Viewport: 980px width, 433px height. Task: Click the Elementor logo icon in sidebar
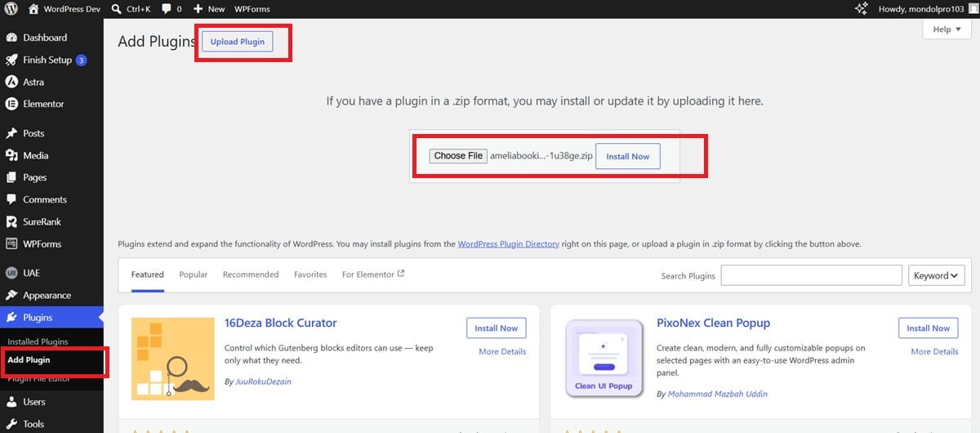[12, 104]
